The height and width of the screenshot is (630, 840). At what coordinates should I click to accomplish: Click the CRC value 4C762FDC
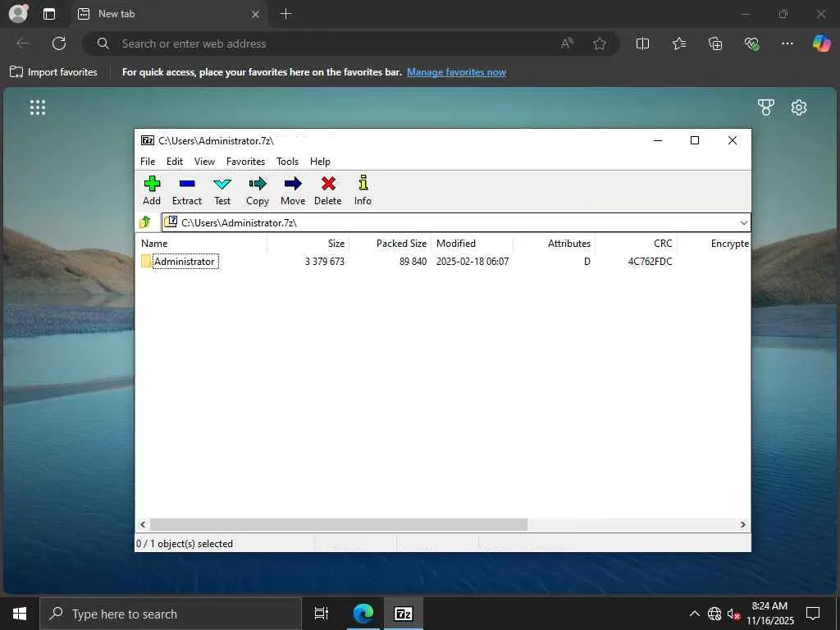coord(650,262)
